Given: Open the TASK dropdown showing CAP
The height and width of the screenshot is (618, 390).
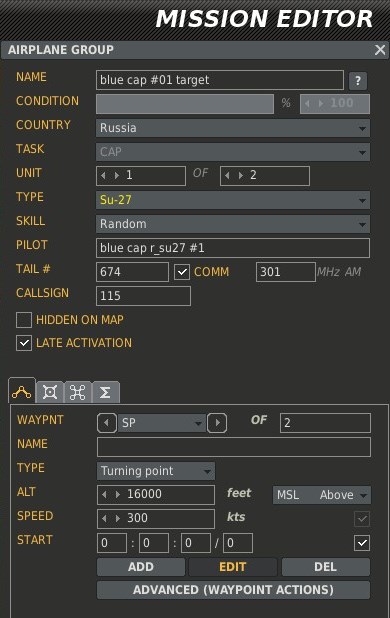Looking at the screenshot, I should pos(233,152).
